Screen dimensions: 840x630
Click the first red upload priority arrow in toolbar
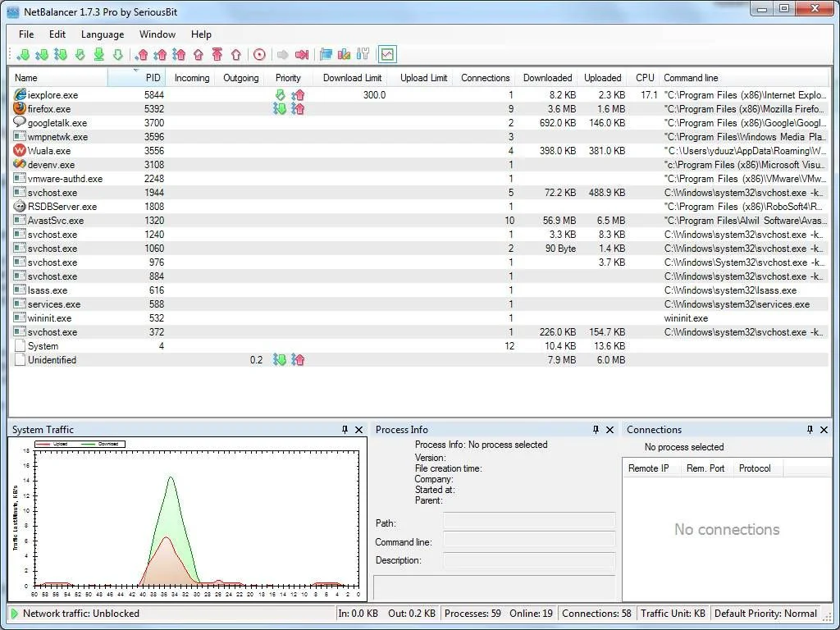click(x=143, y=55)
